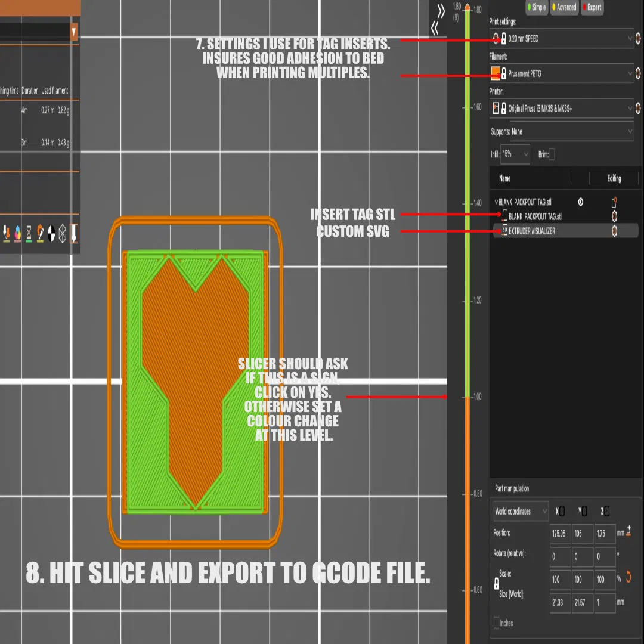Toggle the shells wireframe cube icon
Screen dimensions: 644x644
[63, 233]
